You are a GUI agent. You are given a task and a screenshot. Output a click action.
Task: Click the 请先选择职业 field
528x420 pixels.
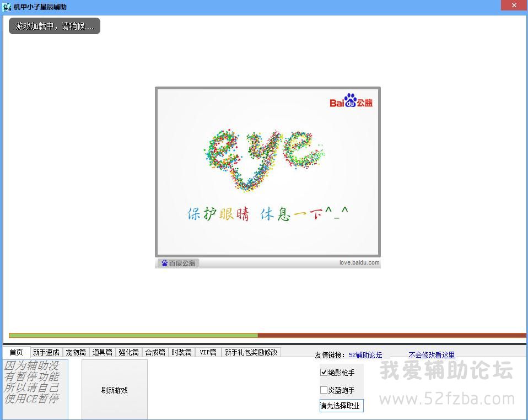click(x=342, y=406)
